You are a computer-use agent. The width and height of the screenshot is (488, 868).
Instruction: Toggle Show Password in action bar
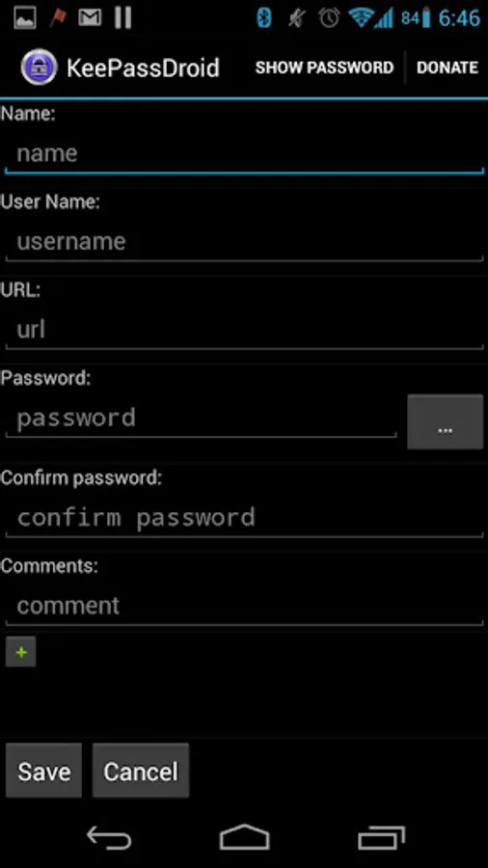324,68
